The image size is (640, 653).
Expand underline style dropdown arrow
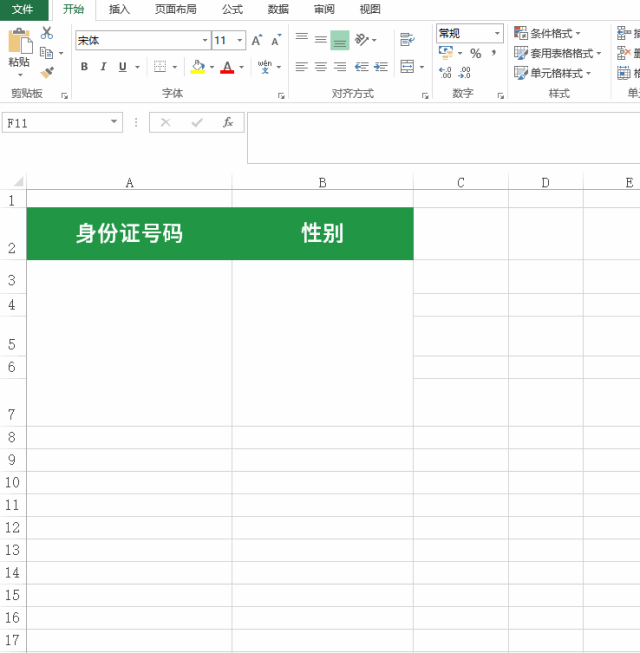(137, 67)
